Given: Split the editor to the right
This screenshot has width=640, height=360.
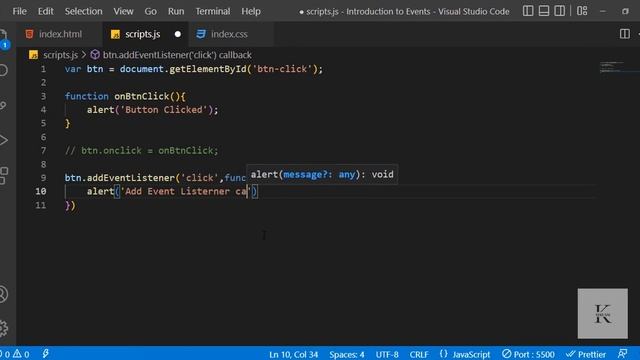Looking at the screenshot, I should tap(624, 34).
